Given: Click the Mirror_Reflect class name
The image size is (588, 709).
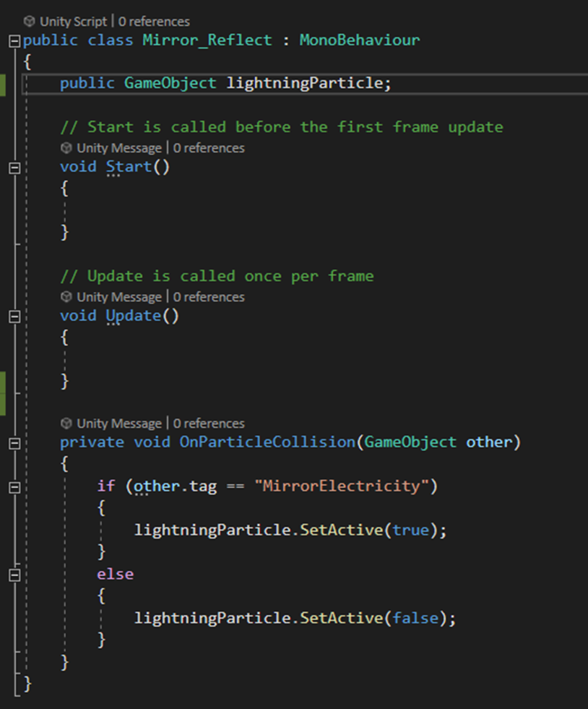Looking at the screenshot, I should click(x=207, y=40).
